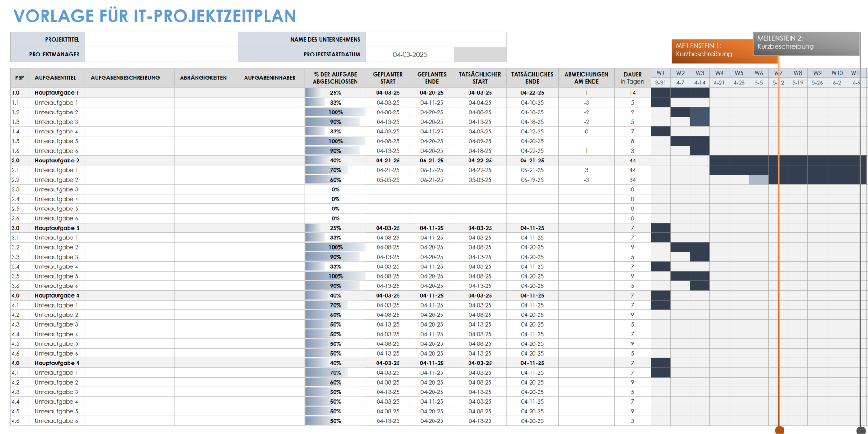The width and height of the screenshot is (868, 434).
Task: Select the Hauptaufgabe 2 title cell
Action: point(57,161)
